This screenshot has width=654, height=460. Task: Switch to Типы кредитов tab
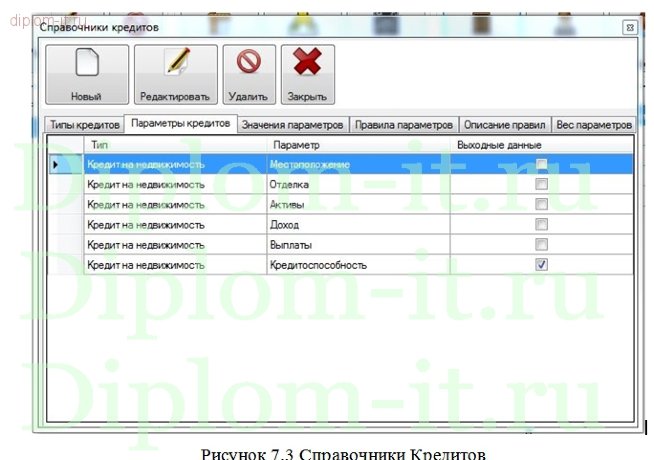point(83,125)
